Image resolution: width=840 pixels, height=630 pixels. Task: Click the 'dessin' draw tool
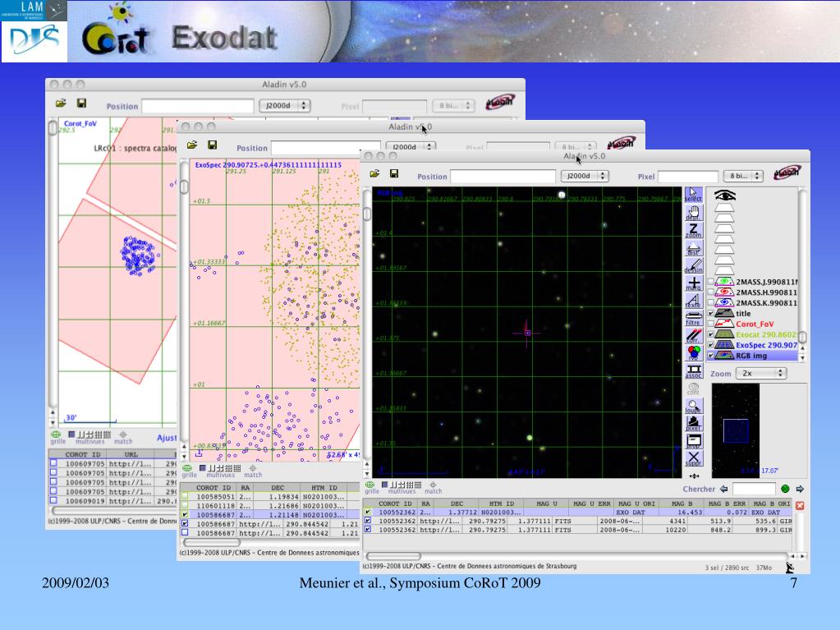pos(694,266)
